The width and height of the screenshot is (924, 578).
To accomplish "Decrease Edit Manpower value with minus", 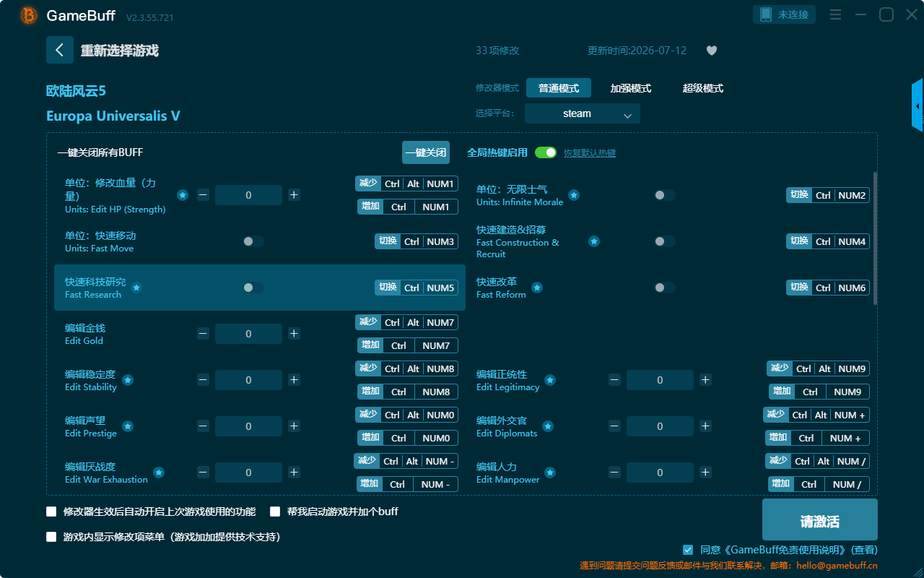I will pos(614,473).
